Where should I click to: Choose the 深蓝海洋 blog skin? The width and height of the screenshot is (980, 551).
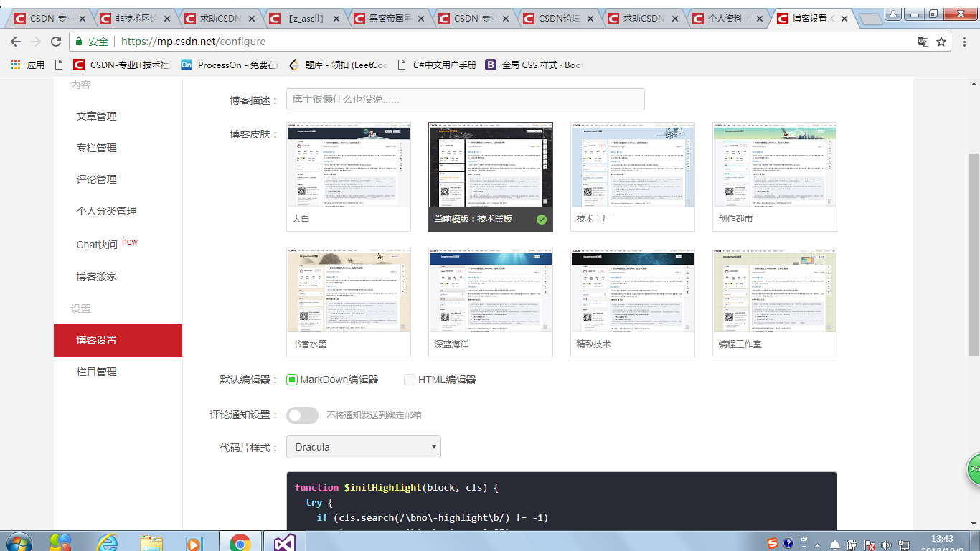(x=491, y=302)
